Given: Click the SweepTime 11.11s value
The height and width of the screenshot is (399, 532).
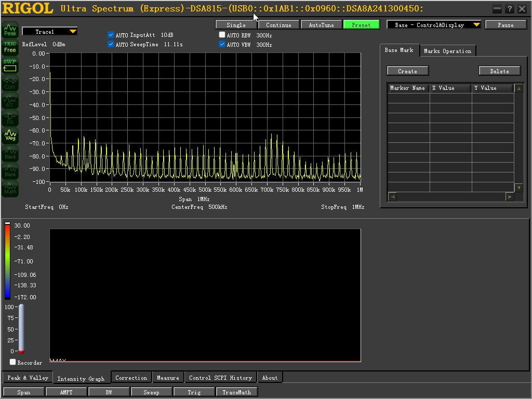Looking at the screenshot, I should (x=174, y=44).
